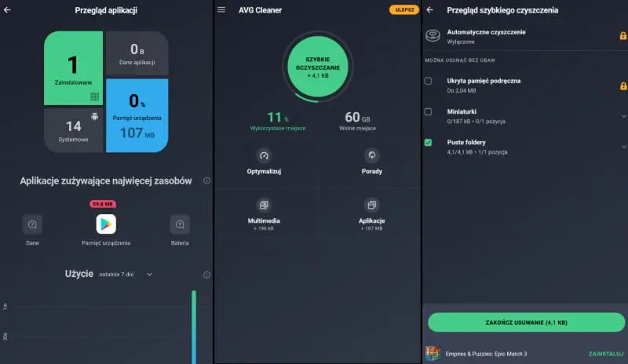Click lock icon on Automatyczne czyszczenie row
The width and height of the screenshot is (628, 364).
(623, 36)
